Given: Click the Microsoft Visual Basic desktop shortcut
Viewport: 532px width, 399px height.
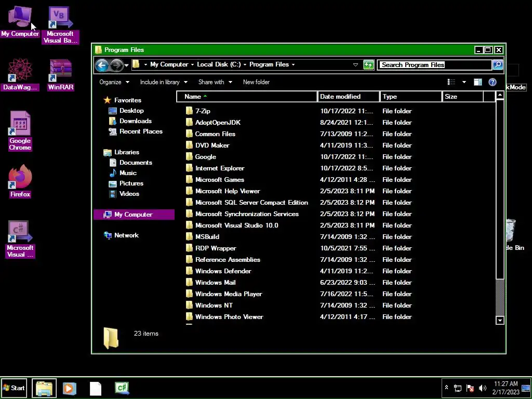Looking at the screenshot, I should [x=60, y=24].
